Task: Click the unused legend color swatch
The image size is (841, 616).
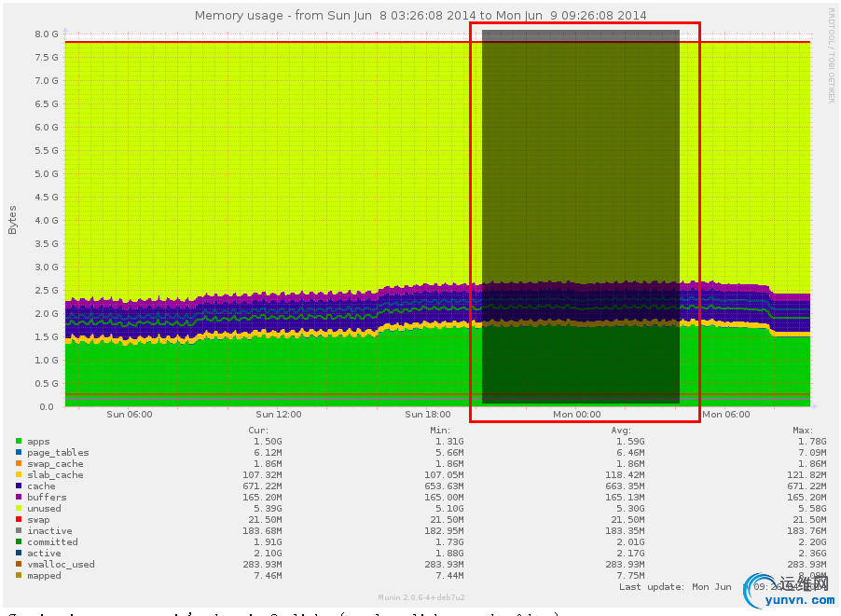Action: 19,508
